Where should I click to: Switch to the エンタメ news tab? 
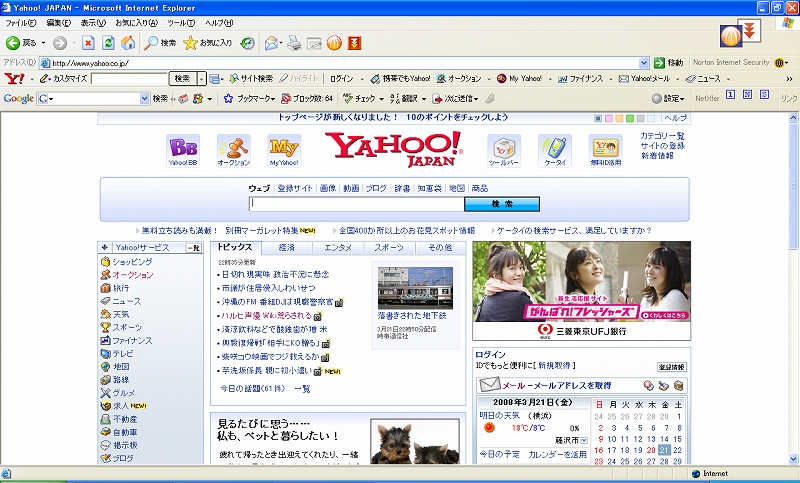[338, 248]
